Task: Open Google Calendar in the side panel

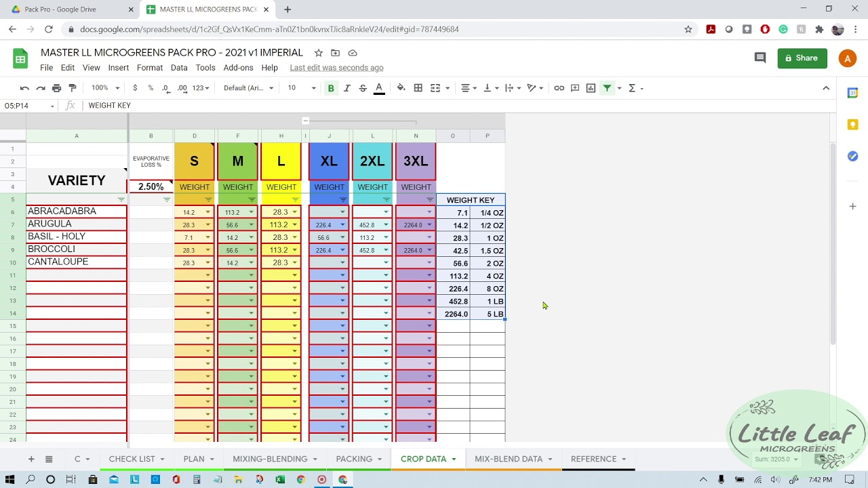Action: point(852,93)
